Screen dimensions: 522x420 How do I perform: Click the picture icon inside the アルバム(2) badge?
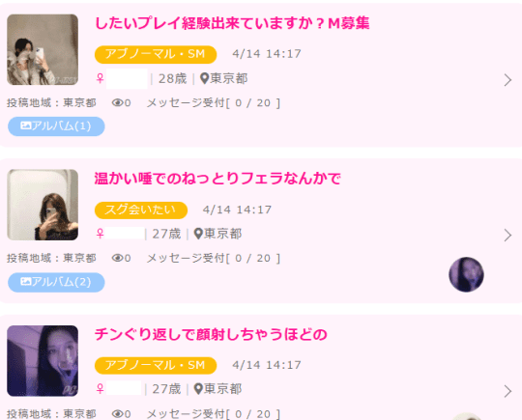26,282
